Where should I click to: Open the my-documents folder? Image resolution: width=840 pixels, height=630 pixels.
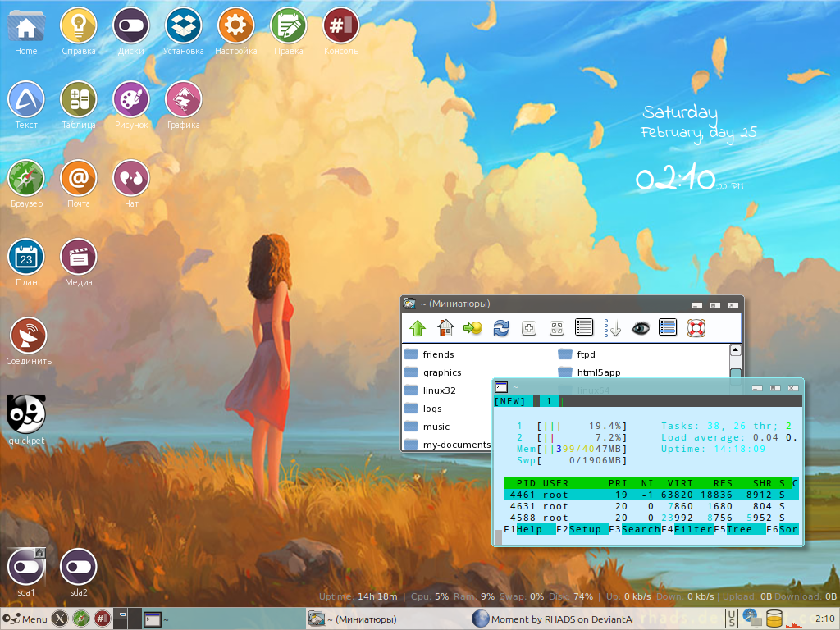447,445
